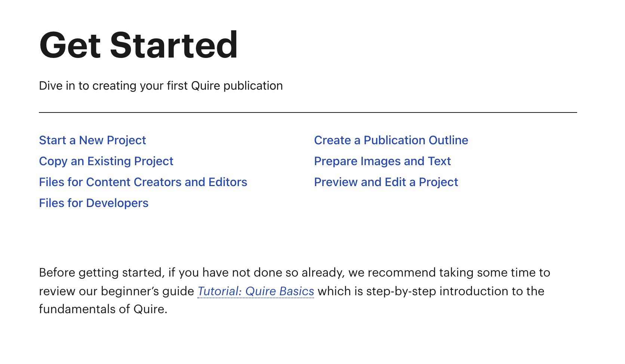Viewport: 625px width, 364px height.
Task: Select the Files for Developers link
Action: (94, 203)
